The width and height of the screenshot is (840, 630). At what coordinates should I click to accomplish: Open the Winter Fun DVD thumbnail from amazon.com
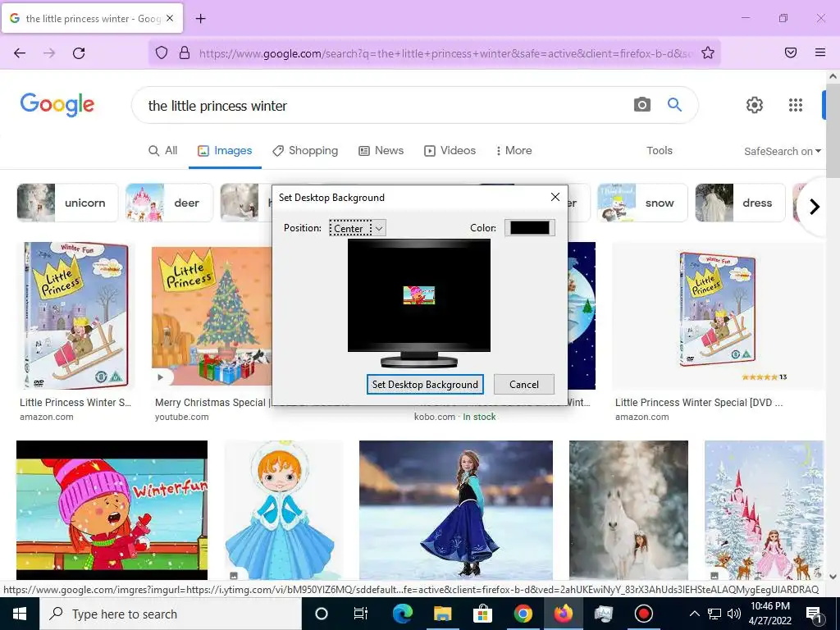point(75,316)
